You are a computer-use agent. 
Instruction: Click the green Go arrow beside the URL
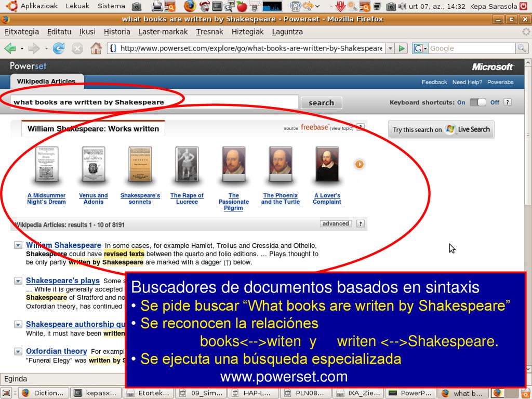[402, 48]
